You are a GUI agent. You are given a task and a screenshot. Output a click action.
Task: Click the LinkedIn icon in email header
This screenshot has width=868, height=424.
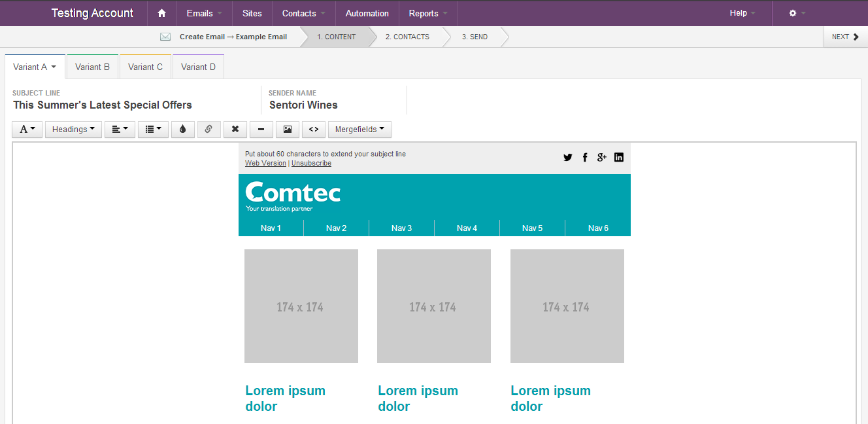pos(618,157)
